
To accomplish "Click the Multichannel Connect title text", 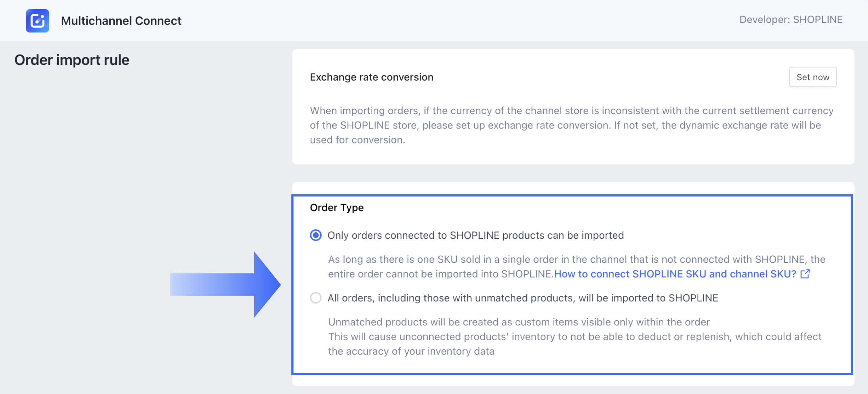I will point(121,21).
